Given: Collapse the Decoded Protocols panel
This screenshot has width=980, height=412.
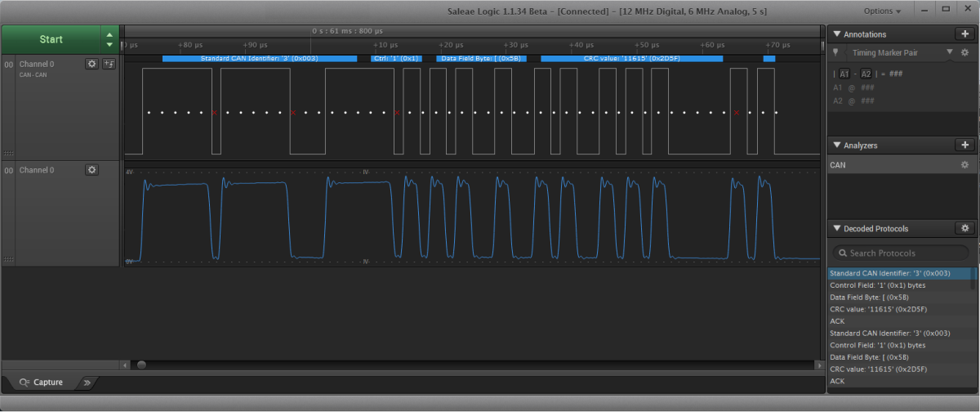Looking at the screenshot, I should (x=836, y=228).
